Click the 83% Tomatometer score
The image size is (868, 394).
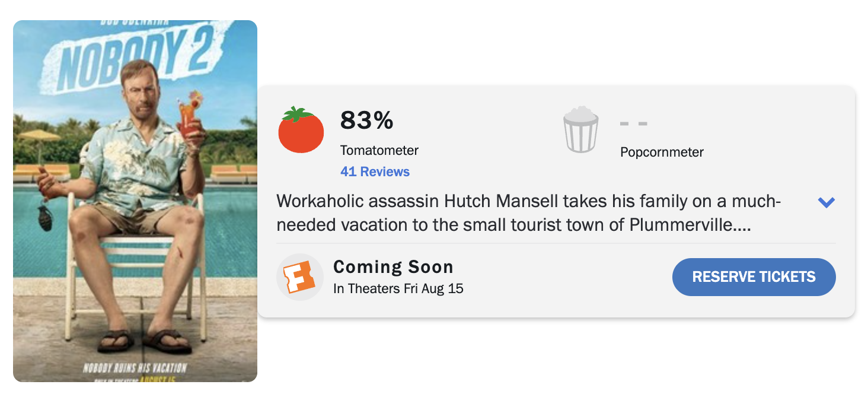(366, 120)
